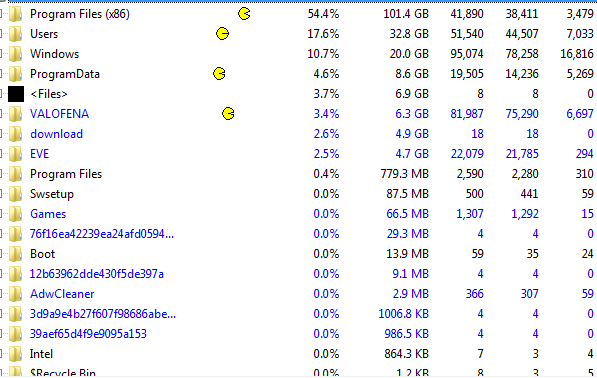Screen dimensions: 597x378
Task: Expand the download folder node
Action: (1, 134)
